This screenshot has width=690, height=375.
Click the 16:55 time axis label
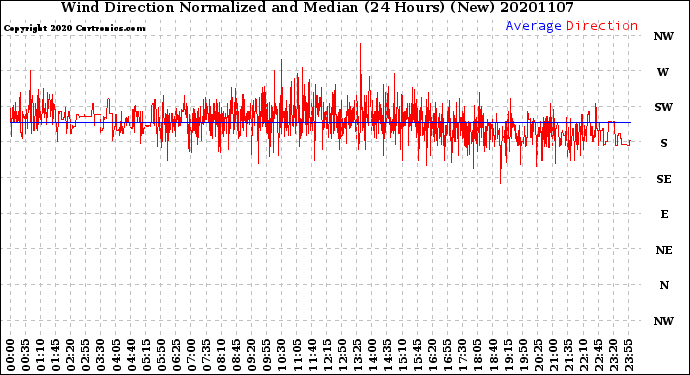tap(448, 355)
